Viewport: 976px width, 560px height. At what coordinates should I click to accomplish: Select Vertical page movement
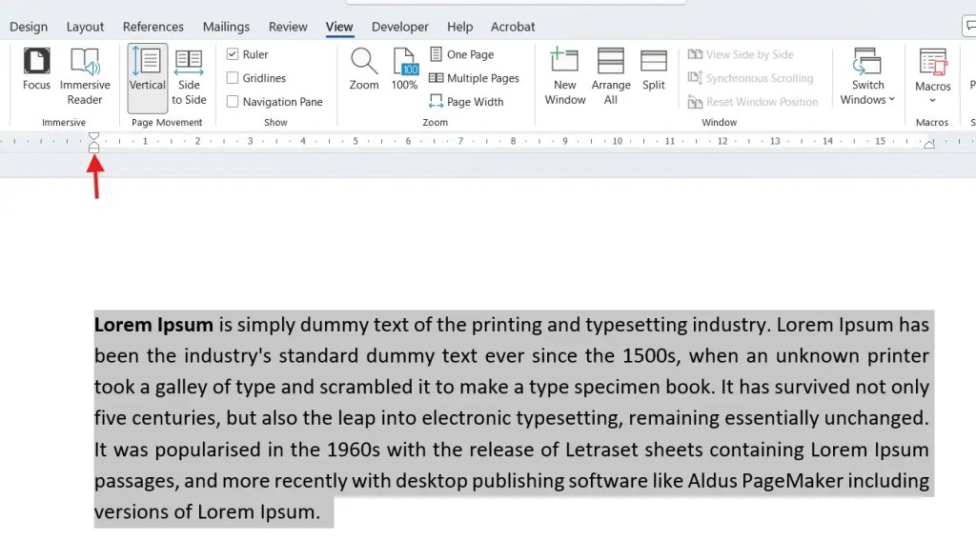click(147, 75)
